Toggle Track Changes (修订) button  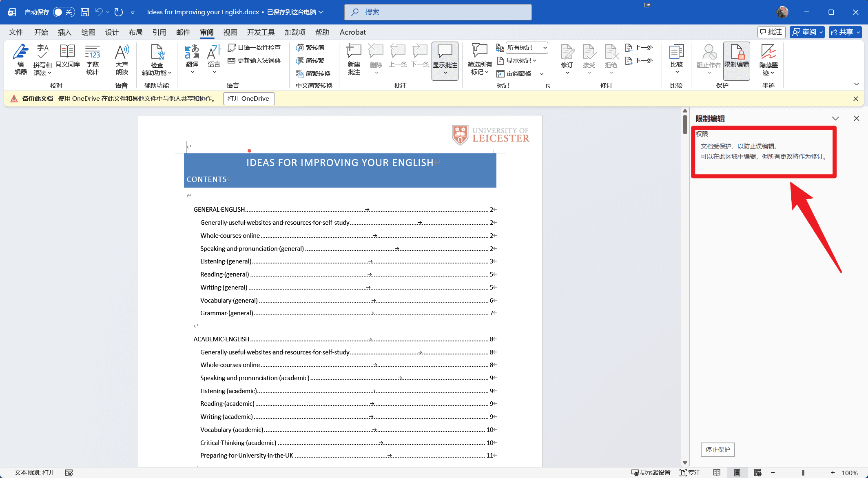point(567,56)
